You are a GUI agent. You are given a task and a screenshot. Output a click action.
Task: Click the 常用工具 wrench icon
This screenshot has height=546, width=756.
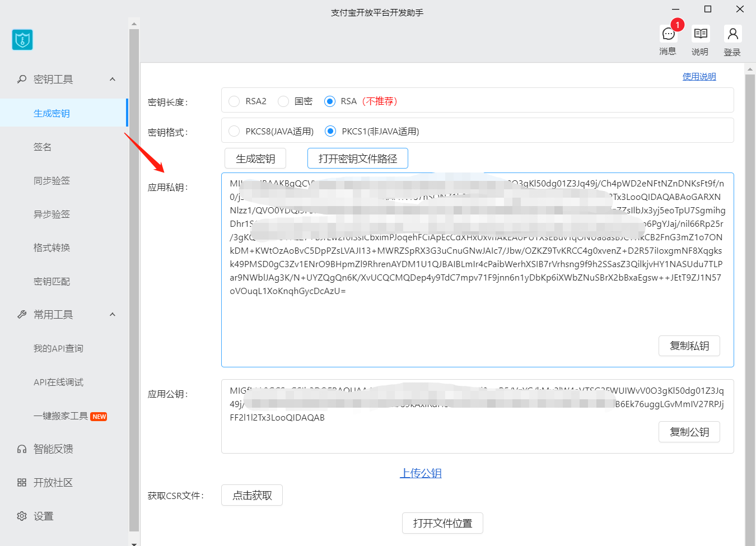tap(22, 315)
